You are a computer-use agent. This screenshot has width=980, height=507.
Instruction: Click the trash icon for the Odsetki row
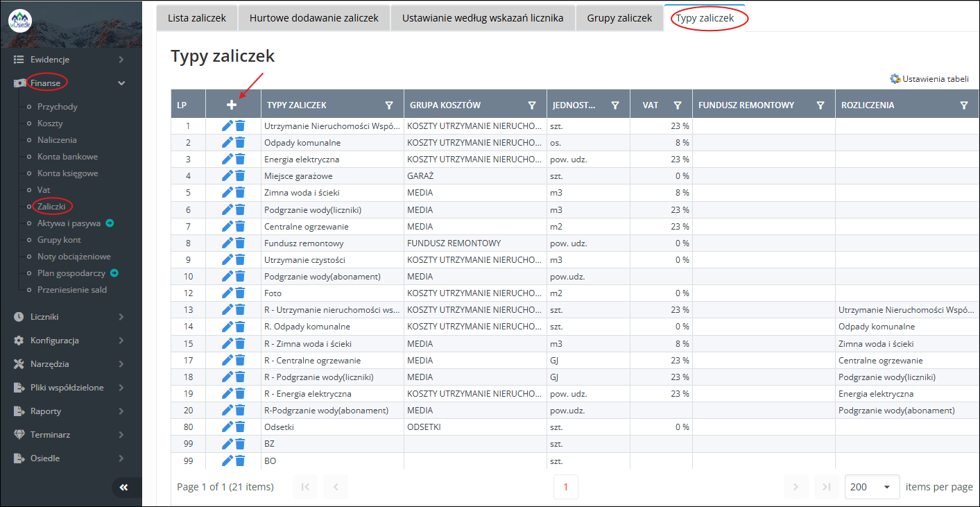240,427
